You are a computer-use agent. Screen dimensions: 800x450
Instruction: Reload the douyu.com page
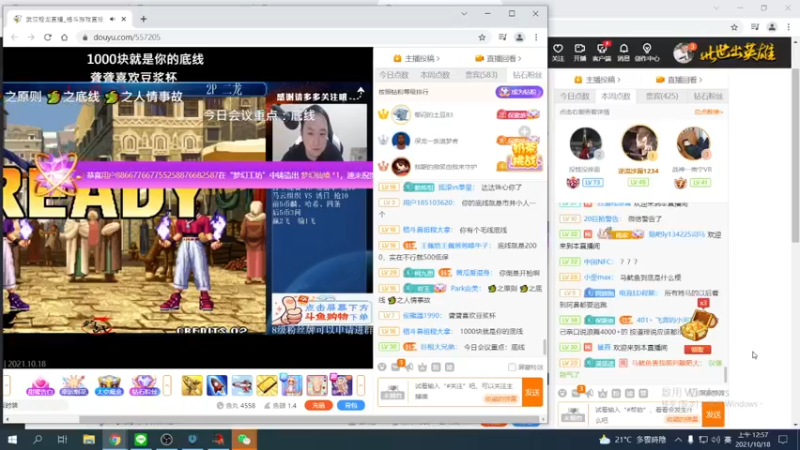(47, 37)
